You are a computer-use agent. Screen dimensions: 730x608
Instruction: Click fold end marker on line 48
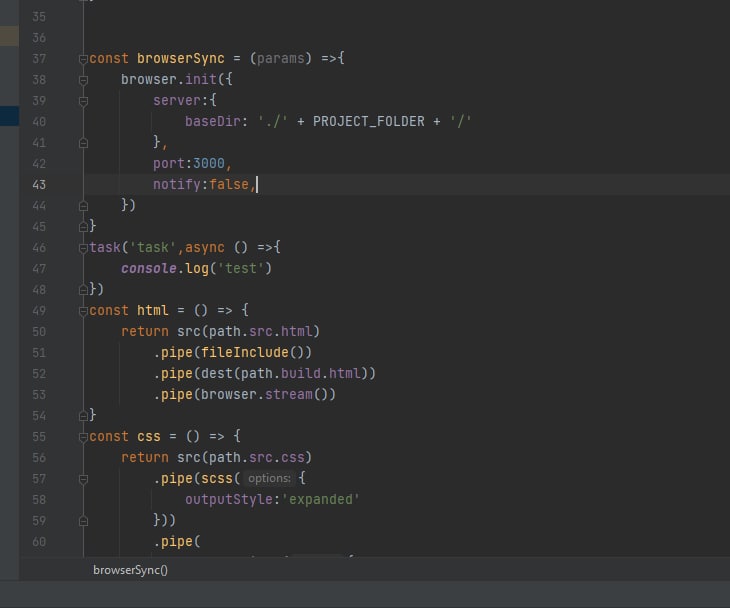pyautogui.click(x=83, y=290)
